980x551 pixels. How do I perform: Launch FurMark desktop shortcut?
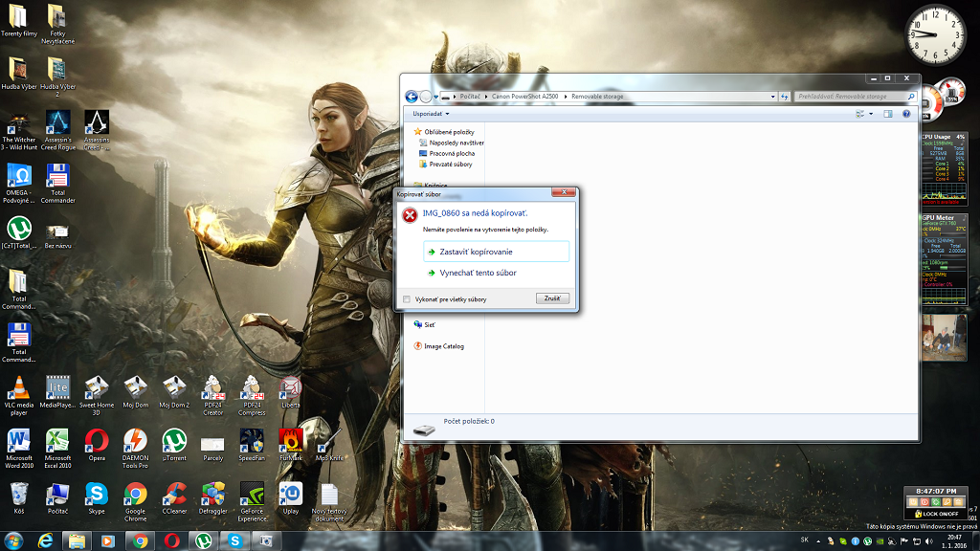[x=290, y=445]
